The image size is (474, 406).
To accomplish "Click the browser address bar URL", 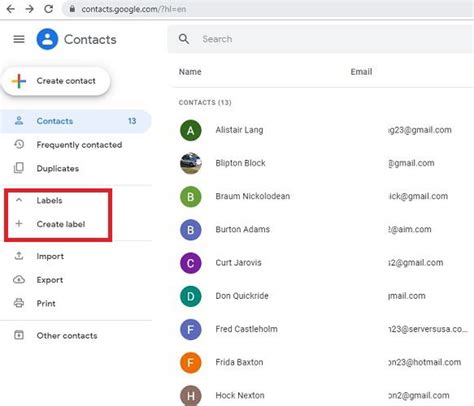I will pos(134,9).
